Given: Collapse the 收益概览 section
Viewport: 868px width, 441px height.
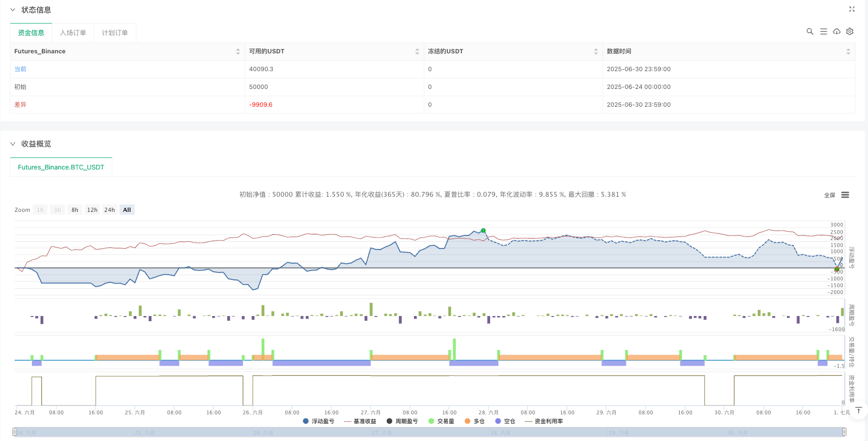Looking at the screenshot, I should 13,144.
